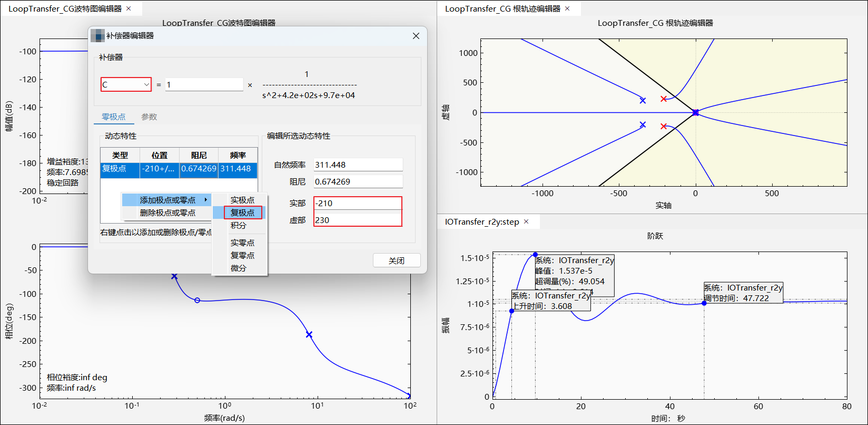Image resolution: width=868 pixels, height=425 pixels.
Task: Click the 关闭 button
Action: (x=396, y=261)
